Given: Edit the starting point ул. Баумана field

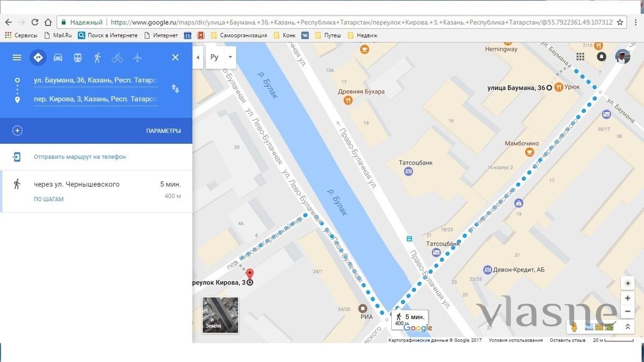Looking at the screenshot, I should coord(96,80).
